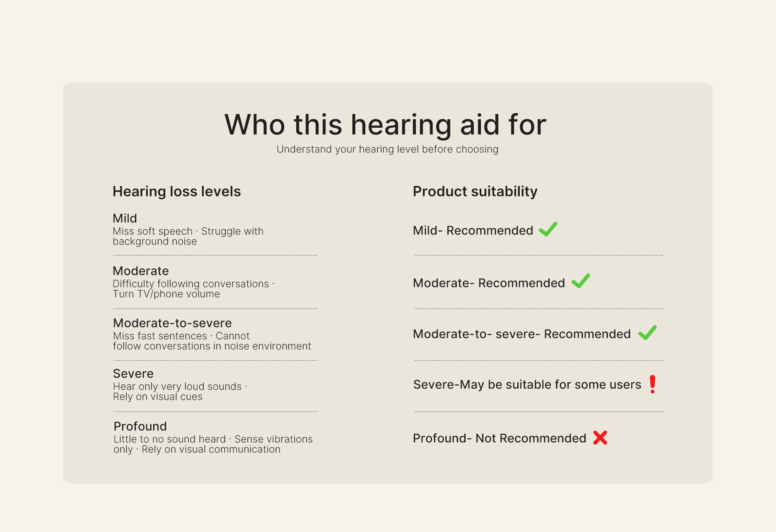The width and height of the screenshot is (776, 532).
Task: Click the checkmark after Moderate-to- severe- Recommended
Action: [x=647, y=333]
